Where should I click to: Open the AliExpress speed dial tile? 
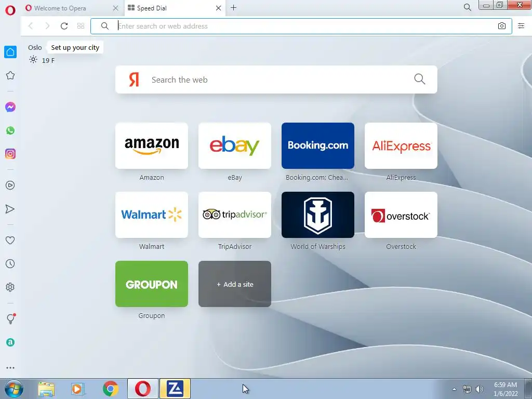click(401, 145)
